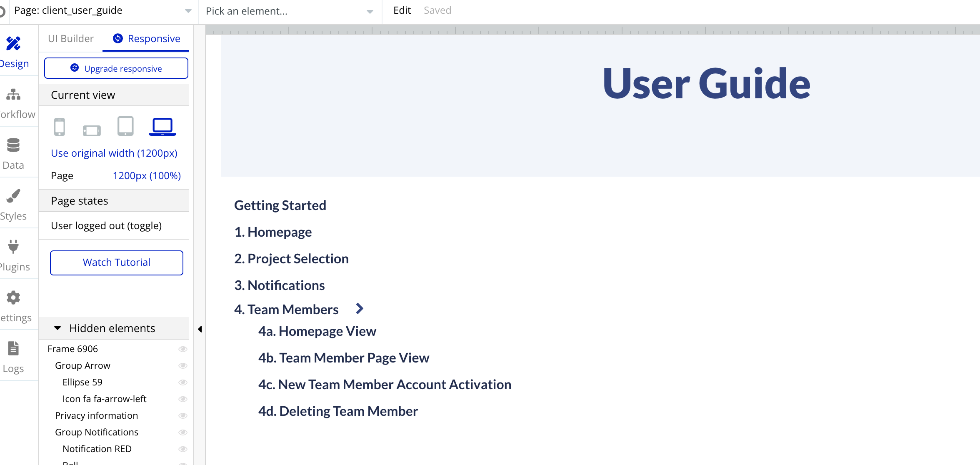Open the Edit menu
This screenshot has height=465, width=980.
402,10
